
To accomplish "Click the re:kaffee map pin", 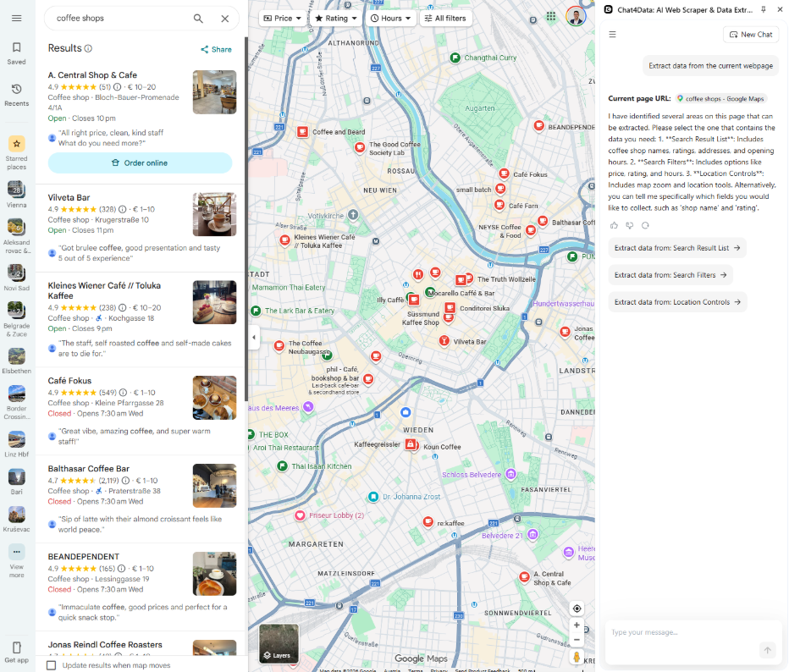I will click(x=428, y=522).
